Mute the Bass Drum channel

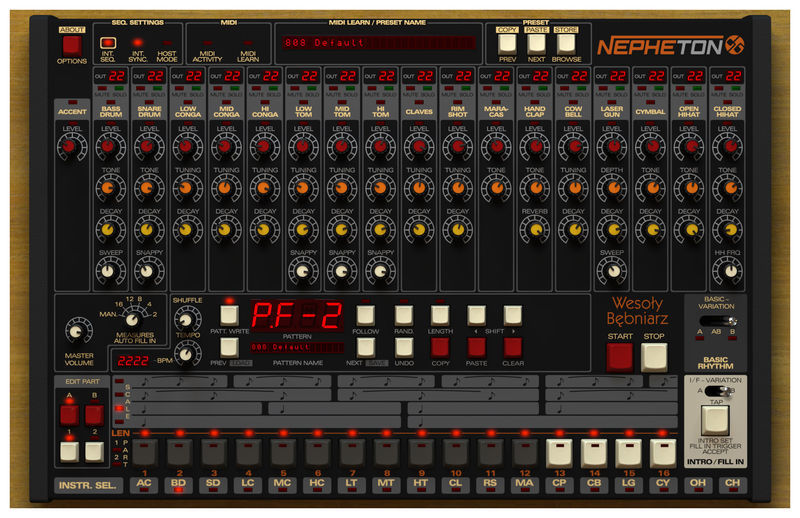click(x=102, y=89)
